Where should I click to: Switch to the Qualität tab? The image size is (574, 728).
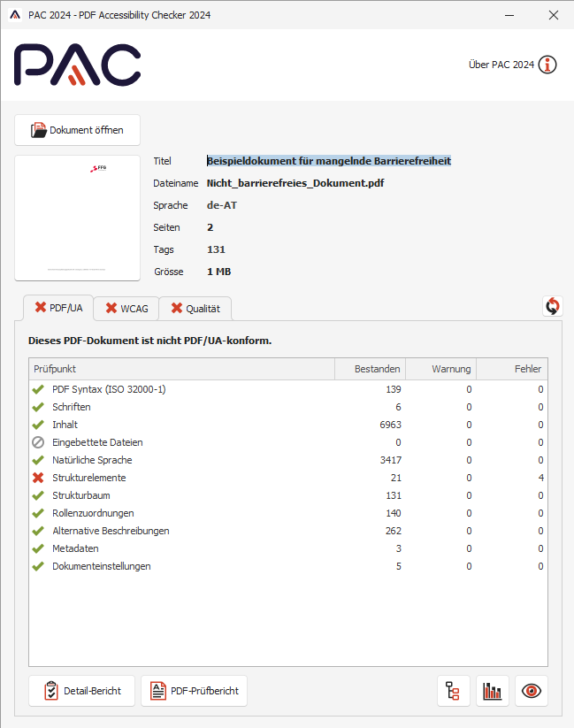[195, 309]
